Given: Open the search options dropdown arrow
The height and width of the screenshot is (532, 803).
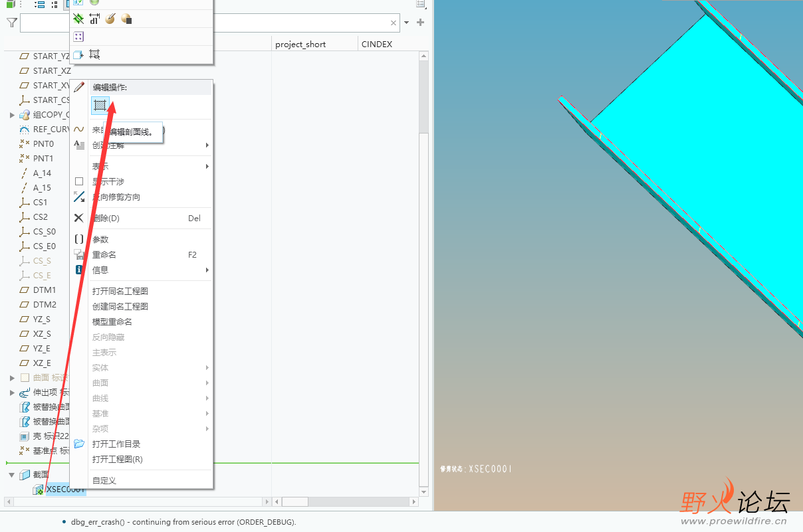Looking at the screenshot, I should pos(407,23).
